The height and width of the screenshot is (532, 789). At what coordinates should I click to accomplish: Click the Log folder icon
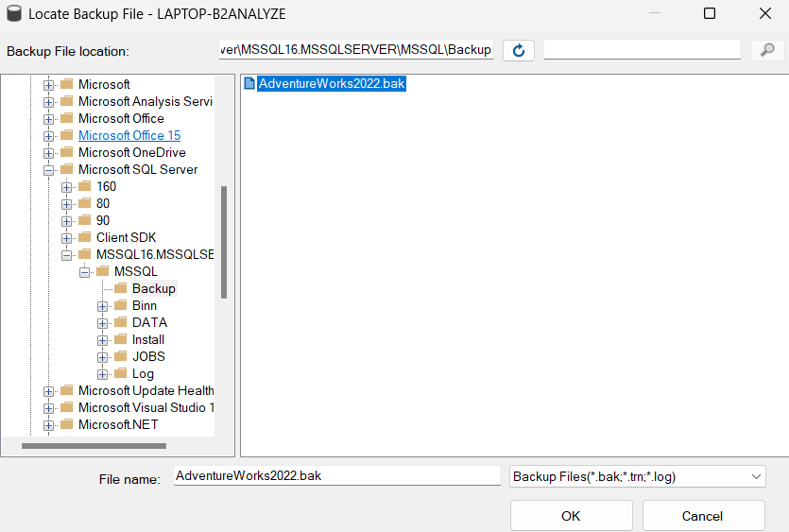pos(120,373)
